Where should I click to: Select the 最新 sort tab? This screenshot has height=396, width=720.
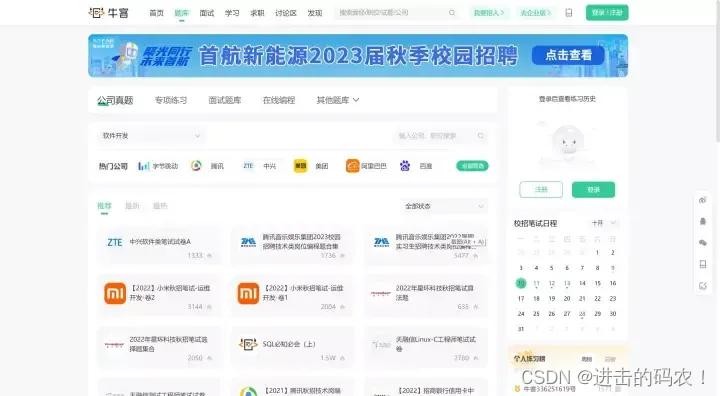coord(132,206)
